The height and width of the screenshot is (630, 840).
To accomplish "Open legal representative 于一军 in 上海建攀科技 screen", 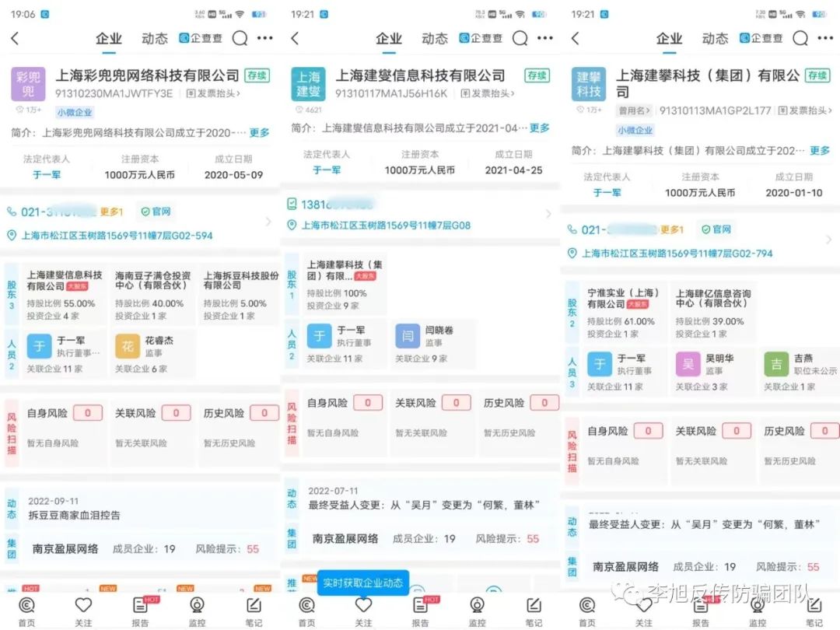I will [607, 192].
